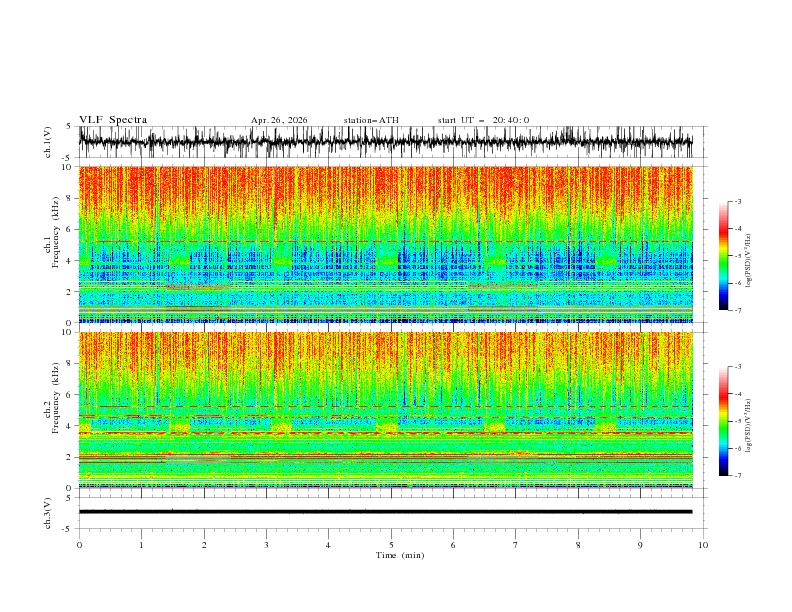The height and width of the screenshot is (612, 792).
Task: Click the 0 minute tick on time axis
Action: coord(79,545)
